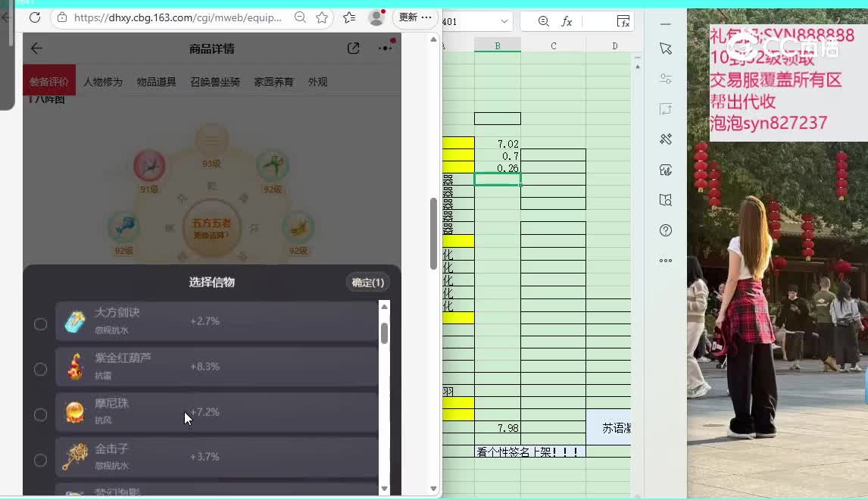Open the 装备评价 tab

[49, 82]
